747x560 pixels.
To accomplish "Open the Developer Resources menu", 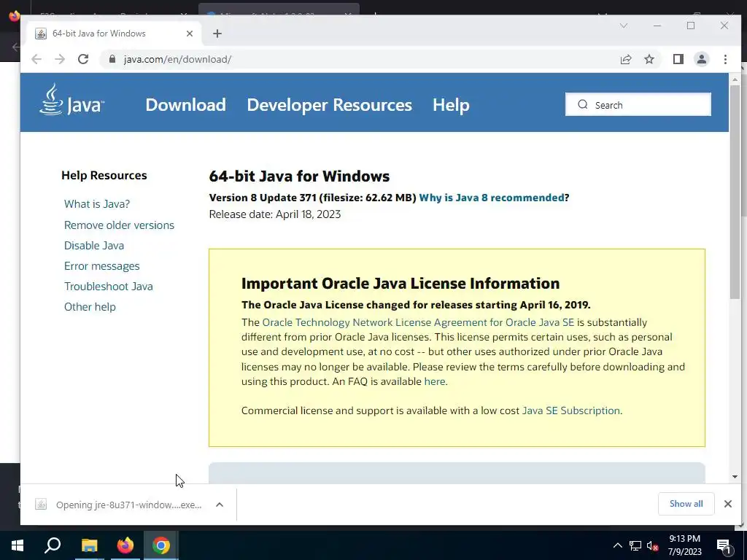I will (x=329, y=105).
